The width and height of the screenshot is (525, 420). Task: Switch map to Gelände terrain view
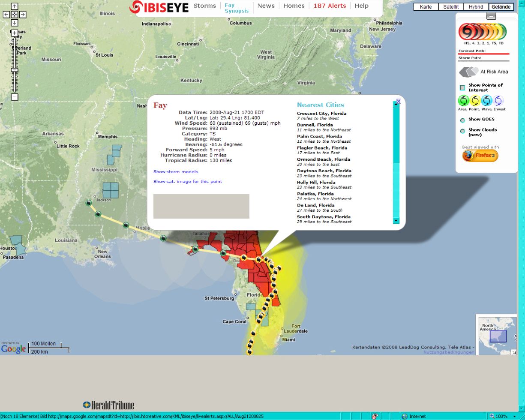[501, 7]
